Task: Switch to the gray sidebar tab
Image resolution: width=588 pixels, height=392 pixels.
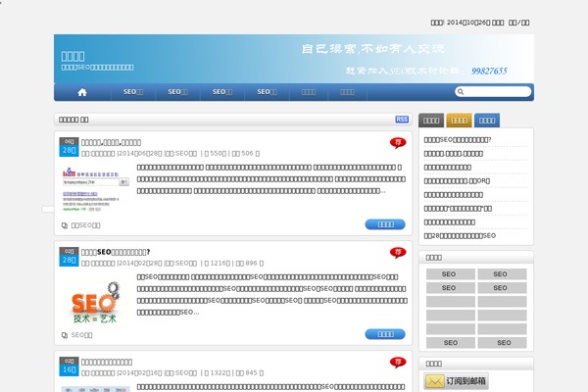Action: 431,121
